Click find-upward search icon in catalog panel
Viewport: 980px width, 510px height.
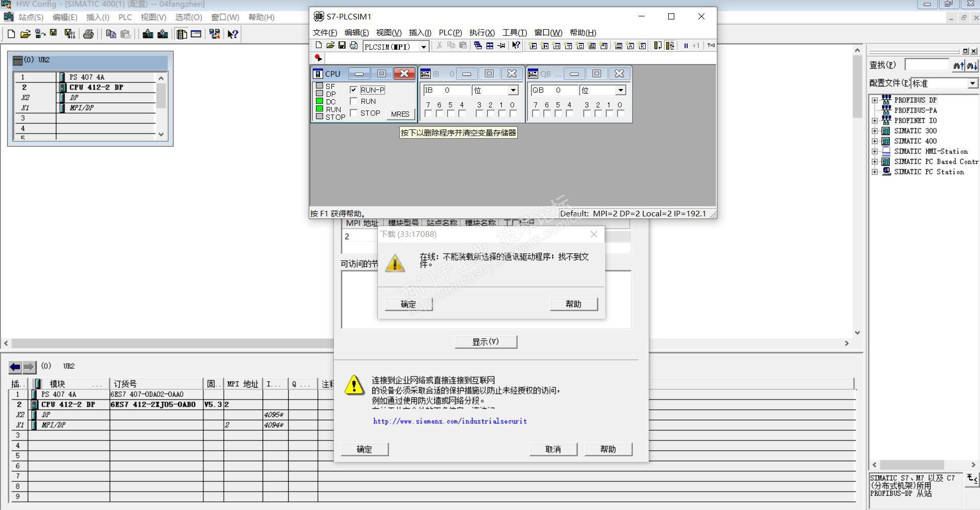pyautogui.click(x=958, y=65)
